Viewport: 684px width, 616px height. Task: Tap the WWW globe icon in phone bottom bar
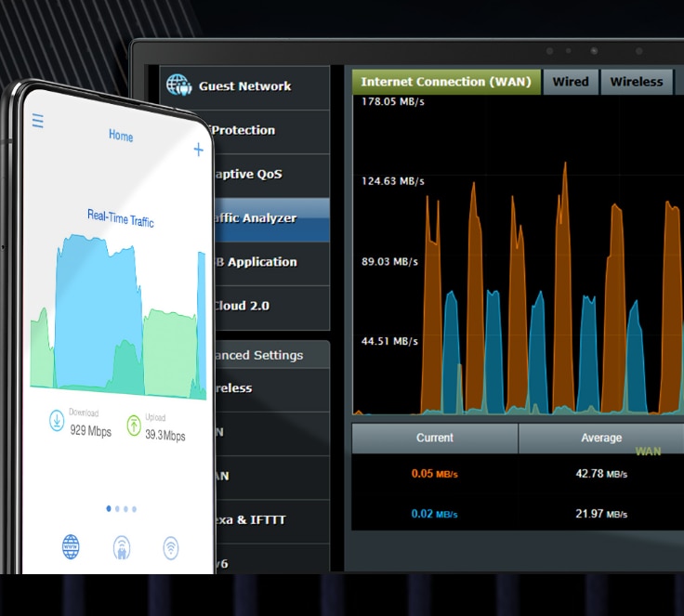click(71, 546)
